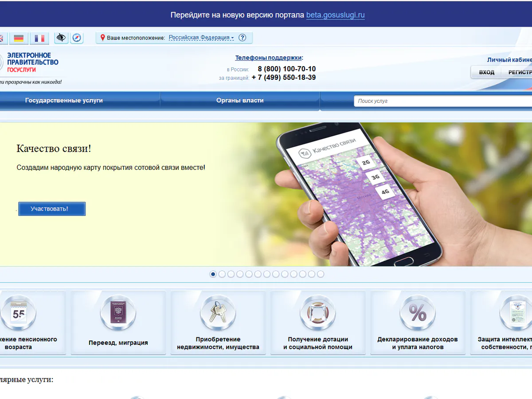Screen dimensions: 532x399
Task: Open the Государственные услуги menu
Action: point(64,101)
